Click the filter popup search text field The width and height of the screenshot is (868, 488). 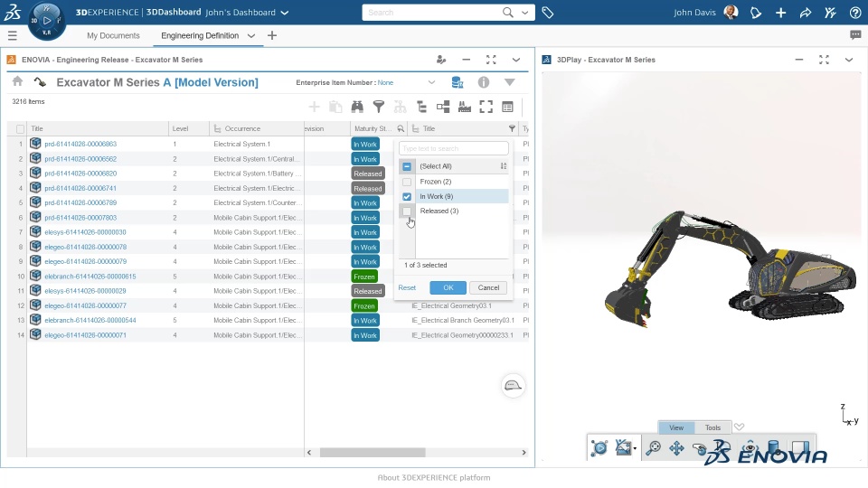click(x=453, y=148)
